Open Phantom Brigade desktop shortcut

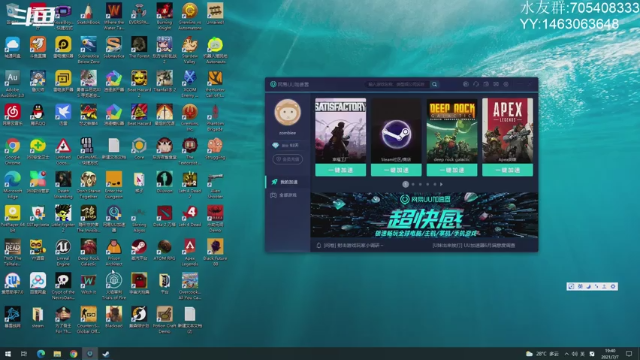pyautogui.click(x=215, y=118)
